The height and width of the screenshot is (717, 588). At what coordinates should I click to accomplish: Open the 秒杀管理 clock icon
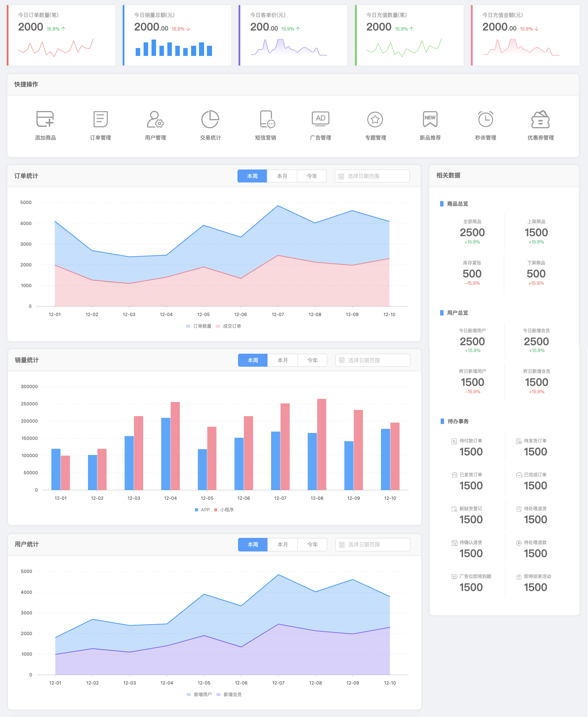(485, 119)
